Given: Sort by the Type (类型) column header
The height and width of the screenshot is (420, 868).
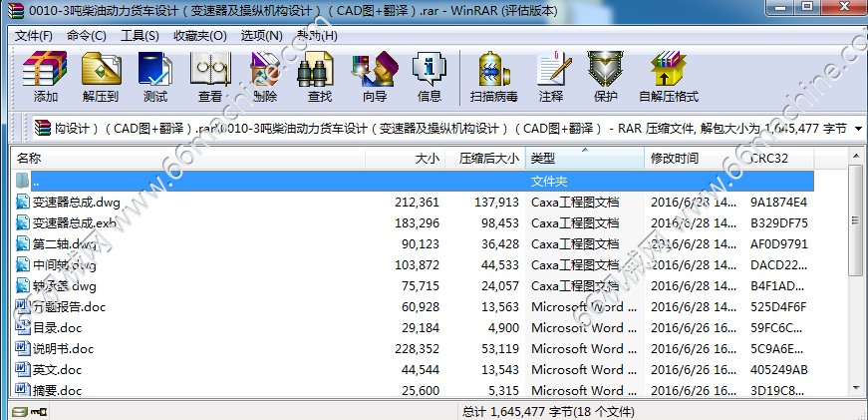Looking at the screenshot, I should tap(585, 159).
